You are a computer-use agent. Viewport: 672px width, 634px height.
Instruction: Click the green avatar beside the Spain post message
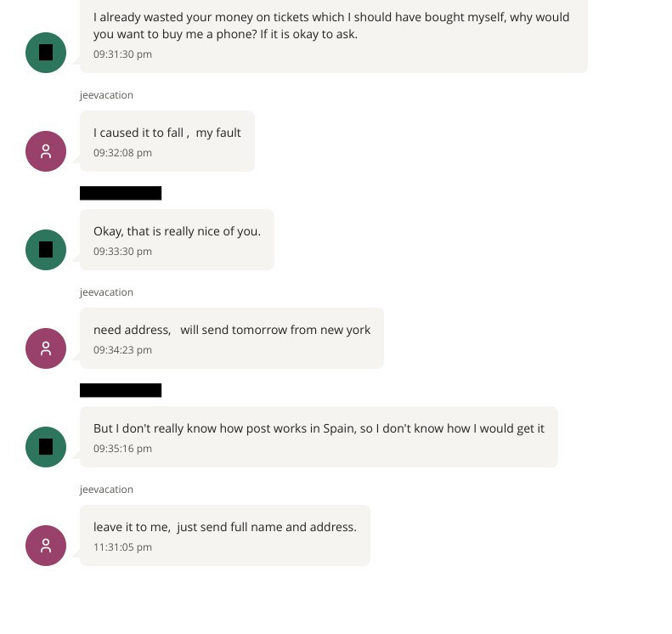point(46,447)
